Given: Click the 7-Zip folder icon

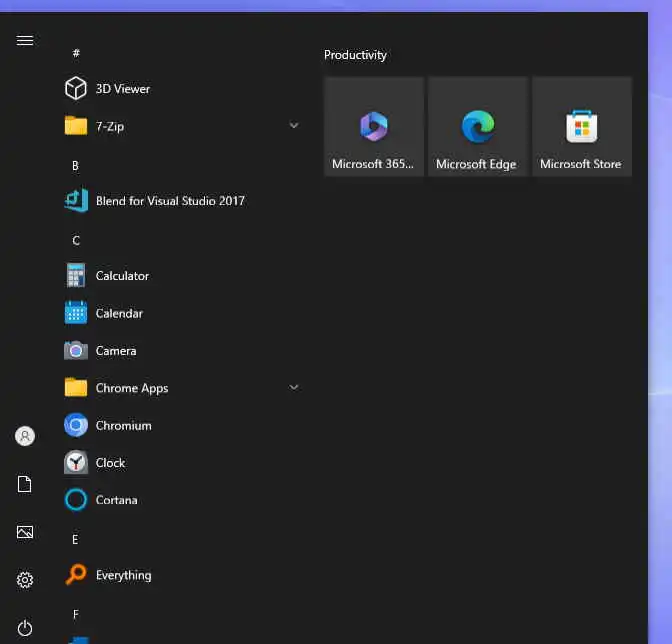Looking at the screenshot, I should click(x=76, y=126).
